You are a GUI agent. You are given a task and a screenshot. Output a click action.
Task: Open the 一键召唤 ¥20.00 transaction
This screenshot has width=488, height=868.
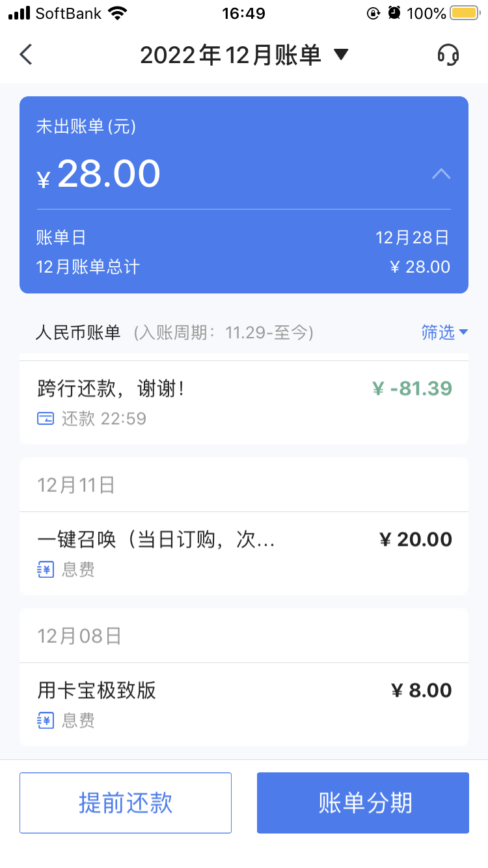(244, 553)
